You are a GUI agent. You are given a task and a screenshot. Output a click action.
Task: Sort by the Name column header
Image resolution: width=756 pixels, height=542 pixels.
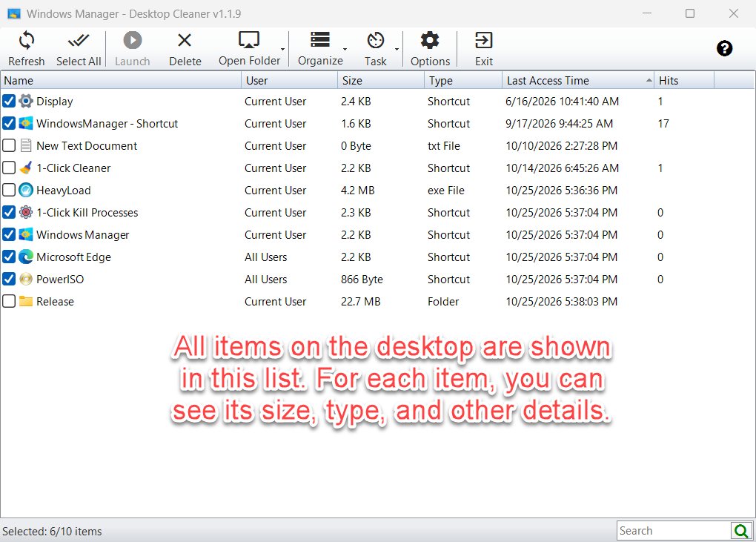click(121, 81)
